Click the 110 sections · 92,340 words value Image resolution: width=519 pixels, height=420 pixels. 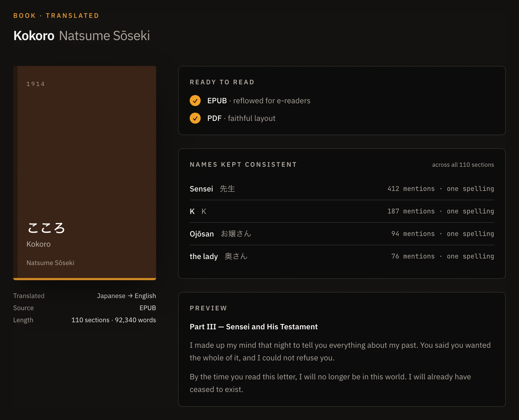(x=114, y=320)
